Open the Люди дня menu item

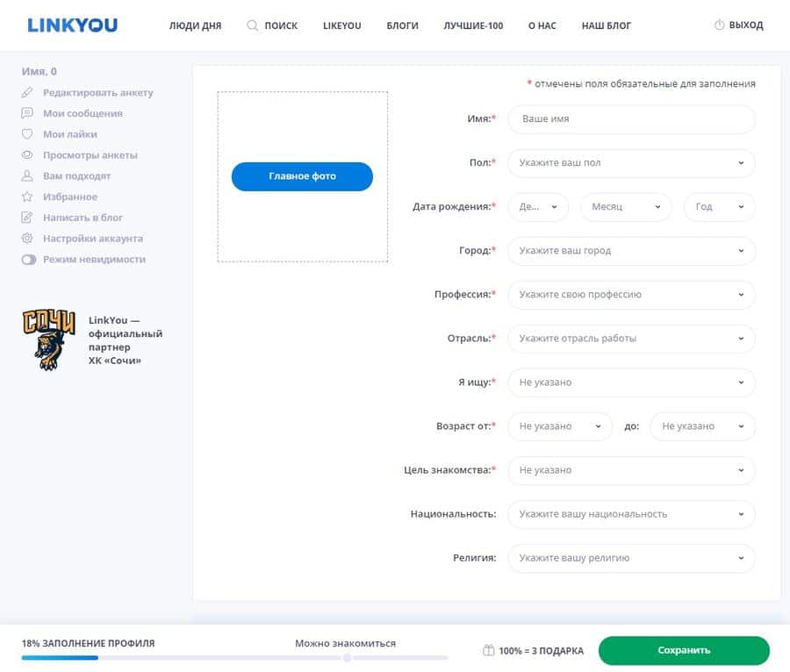coord(195,25)
